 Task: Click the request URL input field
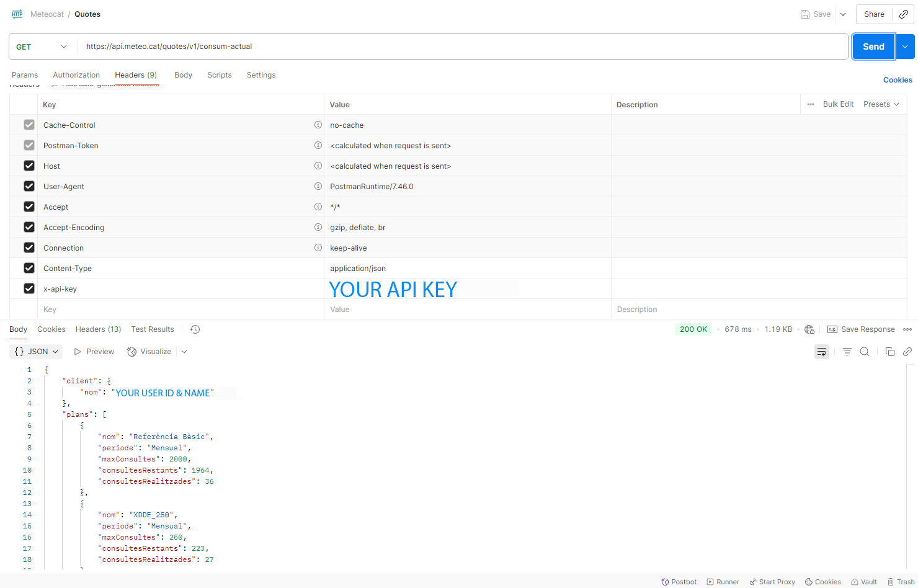[463, 47]
